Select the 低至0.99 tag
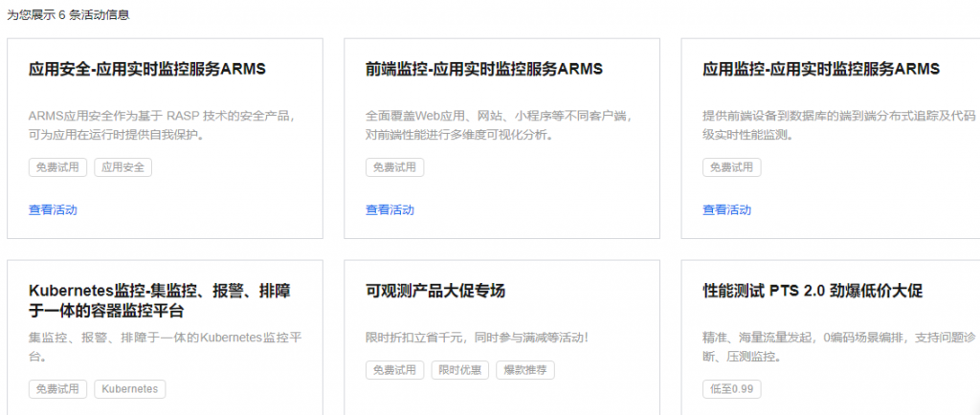 point(732,389)
